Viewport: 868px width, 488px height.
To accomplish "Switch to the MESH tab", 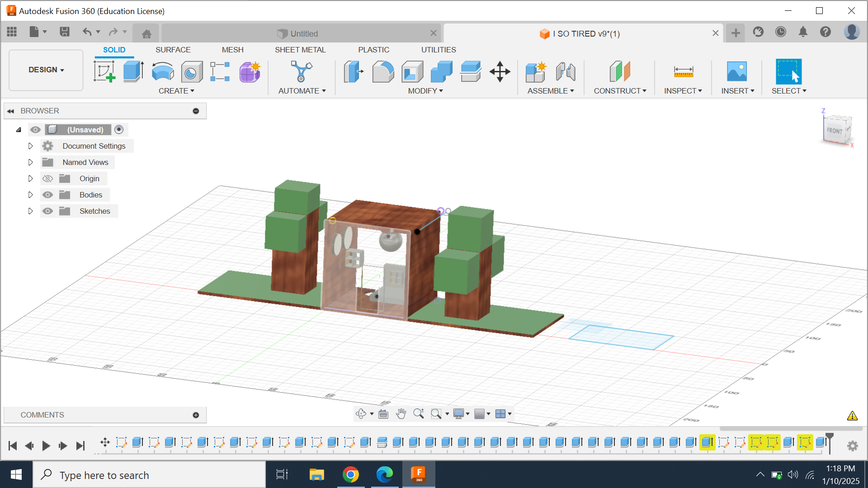I will click(x=233, y=50).
